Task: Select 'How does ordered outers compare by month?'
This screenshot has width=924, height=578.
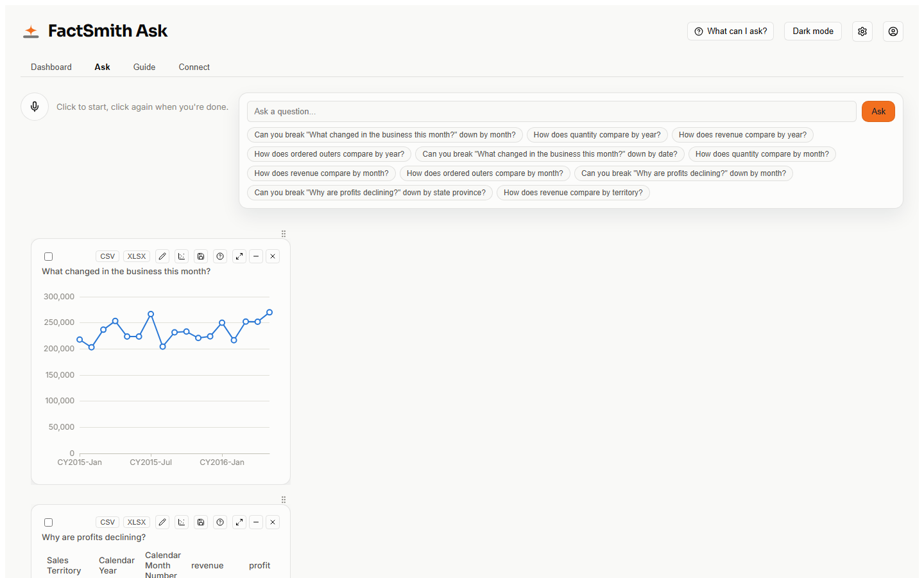Action: [x=485, y=173]
